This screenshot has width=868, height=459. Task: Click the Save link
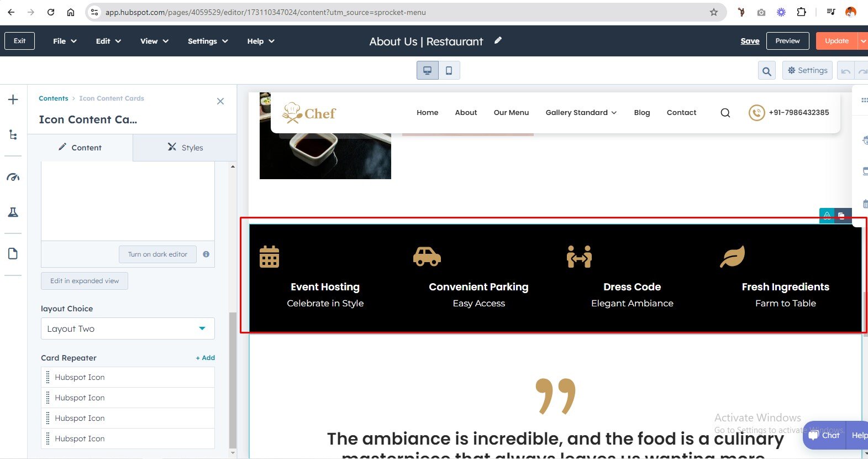[x=750, y=41]
